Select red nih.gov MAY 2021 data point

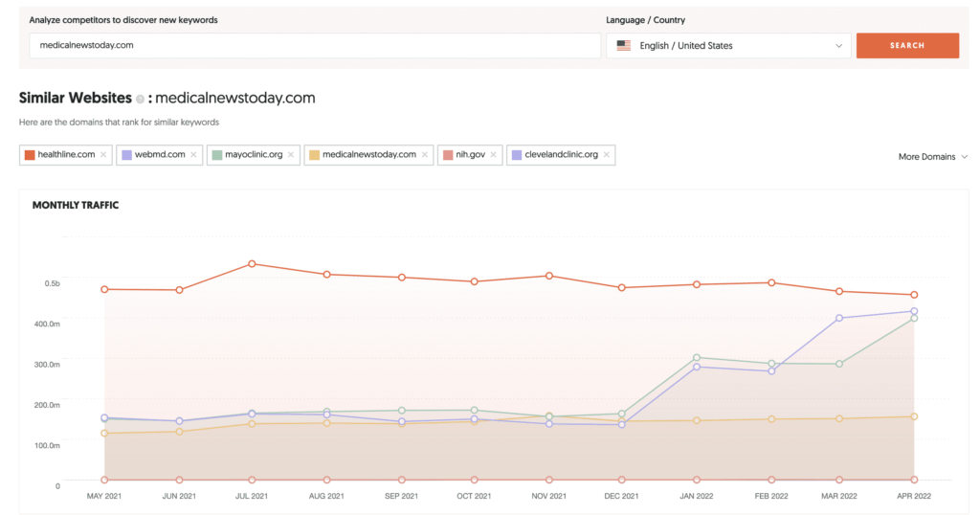point(104,480)
